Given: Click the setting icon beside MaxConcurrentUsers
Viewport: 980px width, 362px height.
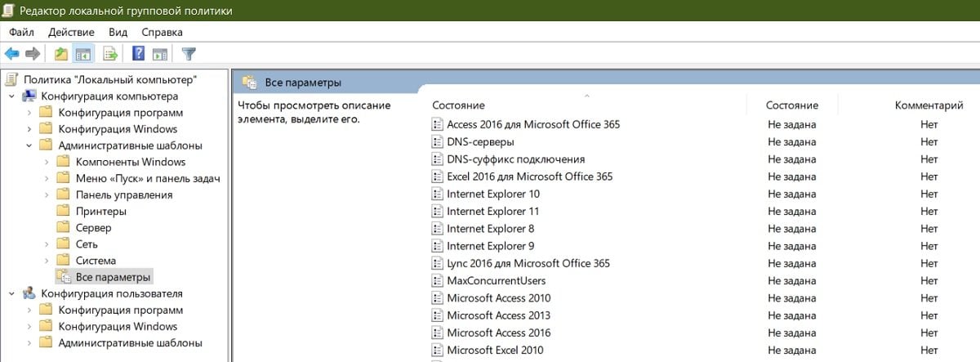Looking at the screenshot, I should [x=437, y=280].
